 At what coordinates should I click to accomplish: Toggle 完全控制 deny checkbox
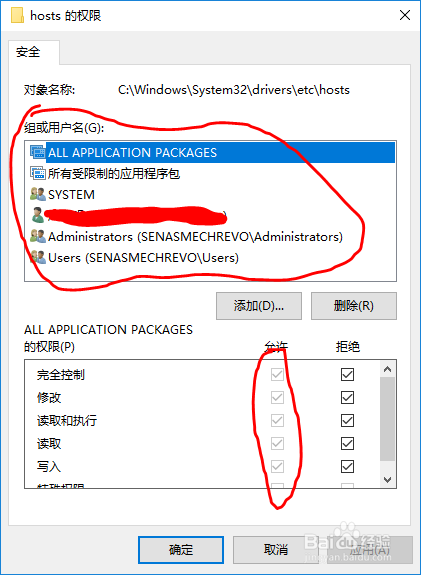point(347,374)
